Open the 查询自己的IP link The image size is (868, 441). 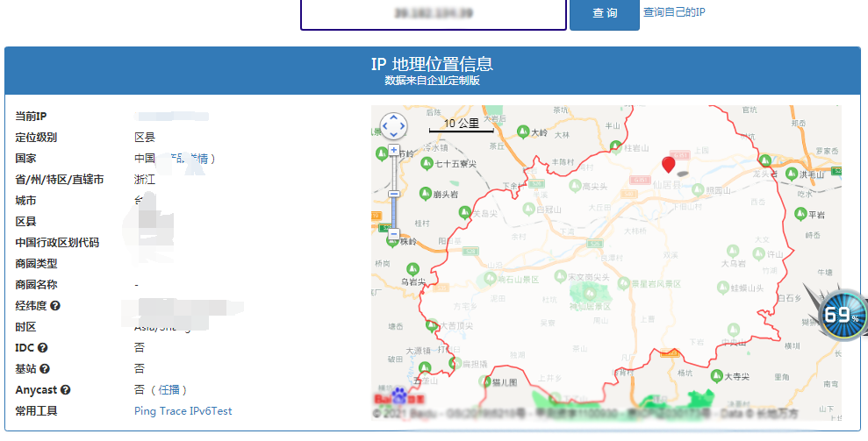click(674, 12)
